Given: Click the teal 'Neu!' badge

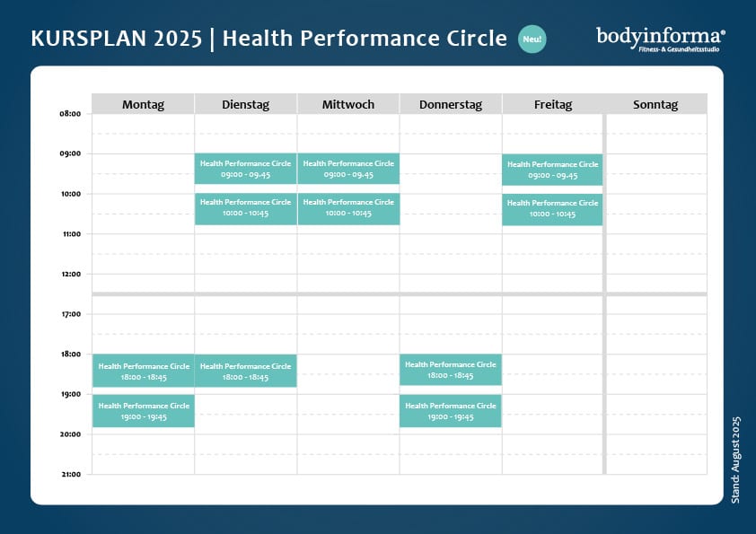Looking at the screenshot, I should tap(532, 39).
